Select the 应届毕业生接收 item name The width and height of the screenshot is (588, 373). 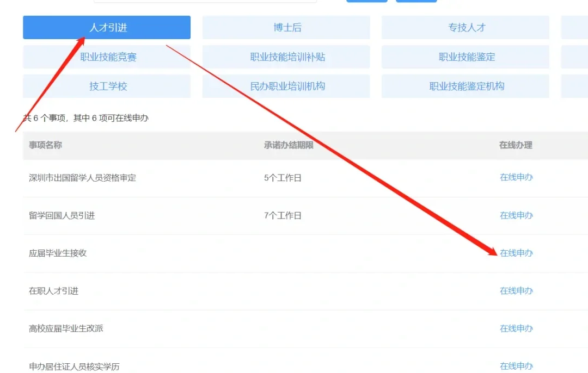pos(58,252)
